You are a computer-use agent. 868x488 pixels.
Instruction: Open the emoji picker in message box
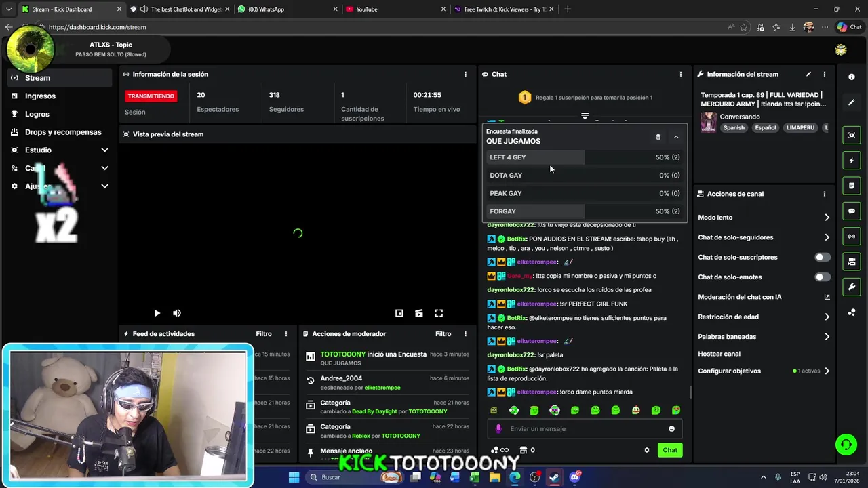point(672,428)
